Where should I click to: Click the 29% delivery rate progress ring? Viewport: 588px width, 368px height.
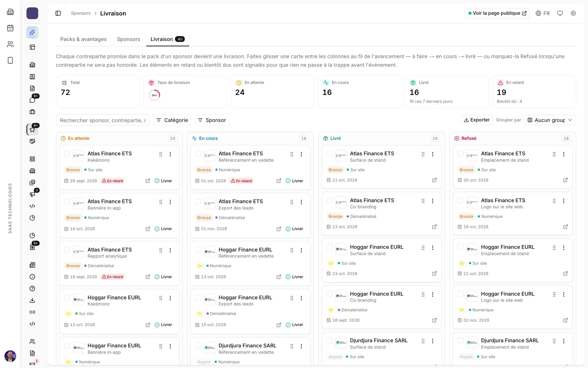click(x=154, y=95)
